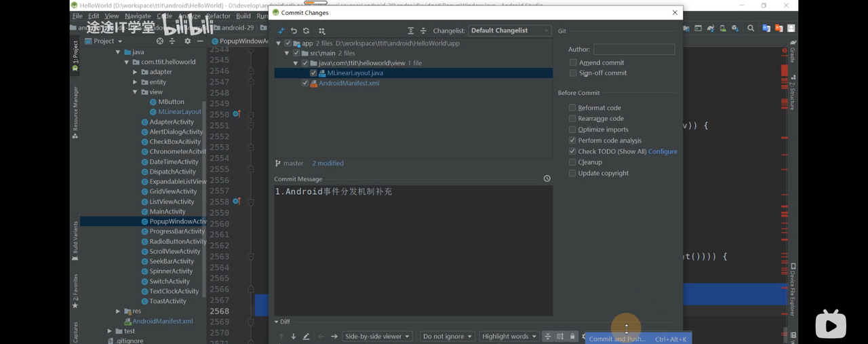868x344 pixels.
Task: Open the Highlight words dropdown
Action: [509, 337]
